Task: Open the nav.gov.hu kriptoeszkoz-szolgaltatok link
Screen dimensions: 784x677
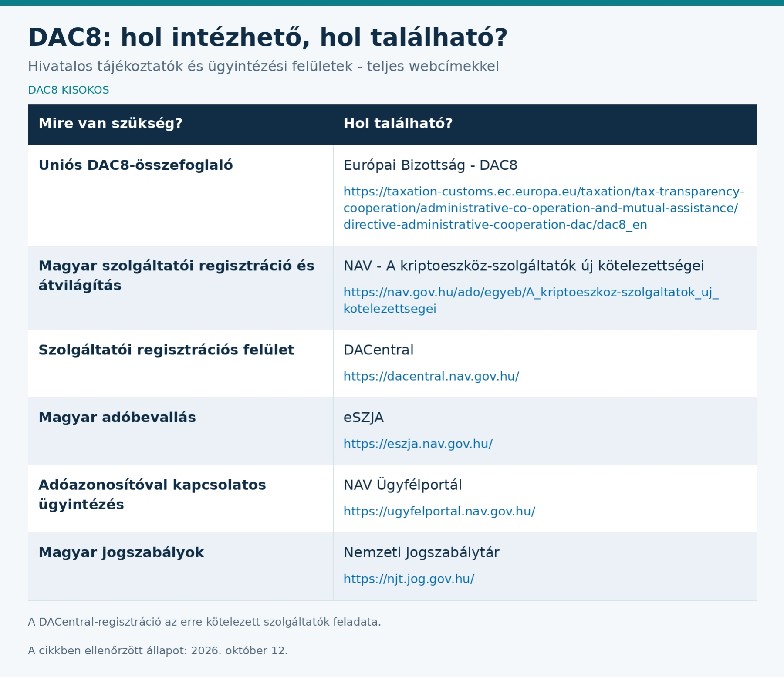Action: pyautogui.click(x=531, y=300)
